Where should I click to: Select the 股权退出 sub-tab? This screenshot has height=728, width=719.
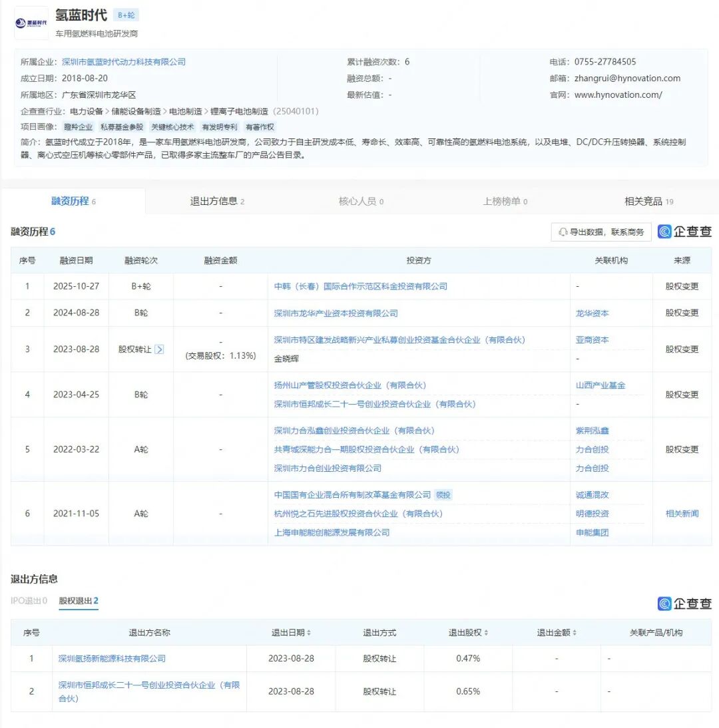point(78,601)
